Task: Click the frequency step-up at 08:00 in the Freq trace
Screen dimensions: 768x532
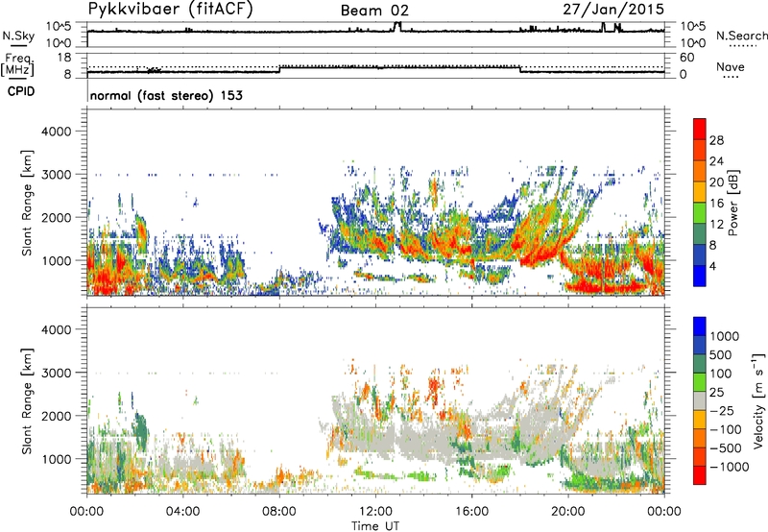Action: pos(279,69)
